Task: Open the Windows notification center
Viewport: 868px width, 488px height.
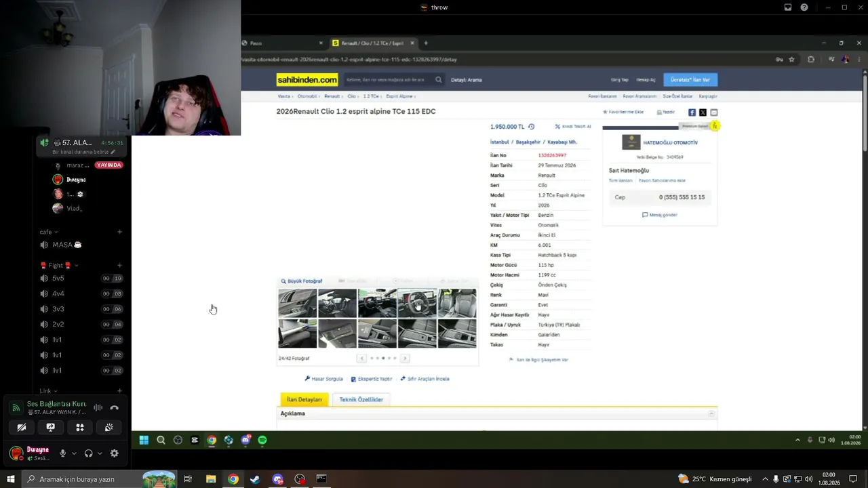Action: (853, 479)
